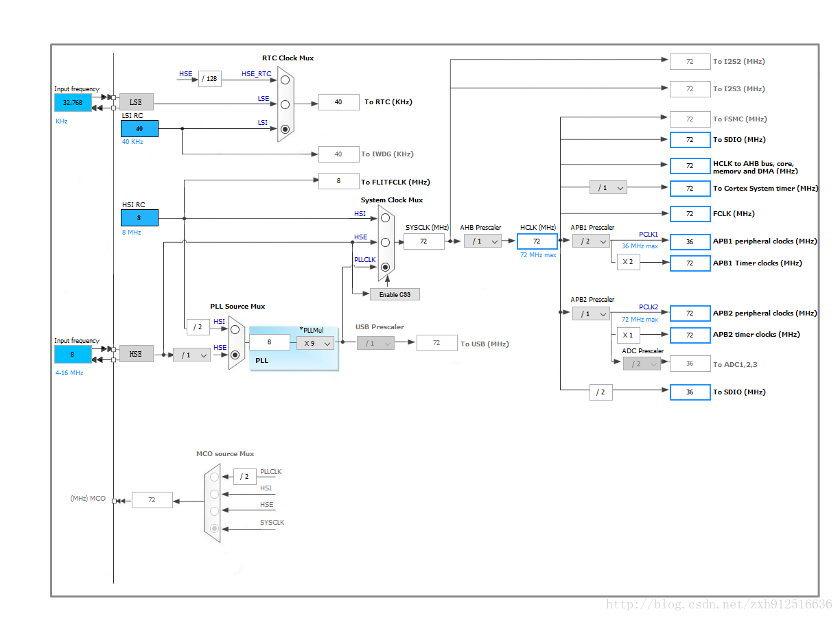The height and width of the screenshot is (618, 840).
Task: Select HSI in PLL Source Mux
Action: click(x=235, y=329)
